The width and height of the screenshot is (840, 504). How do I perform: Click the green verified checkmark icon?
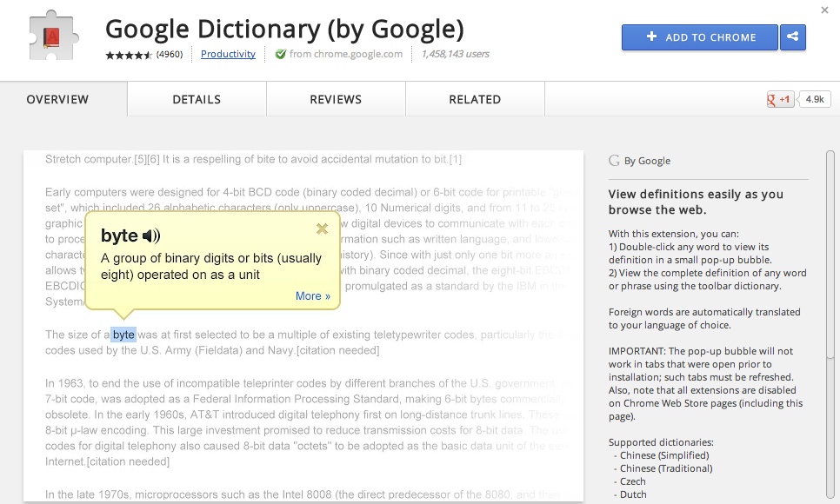coord(280,54)
